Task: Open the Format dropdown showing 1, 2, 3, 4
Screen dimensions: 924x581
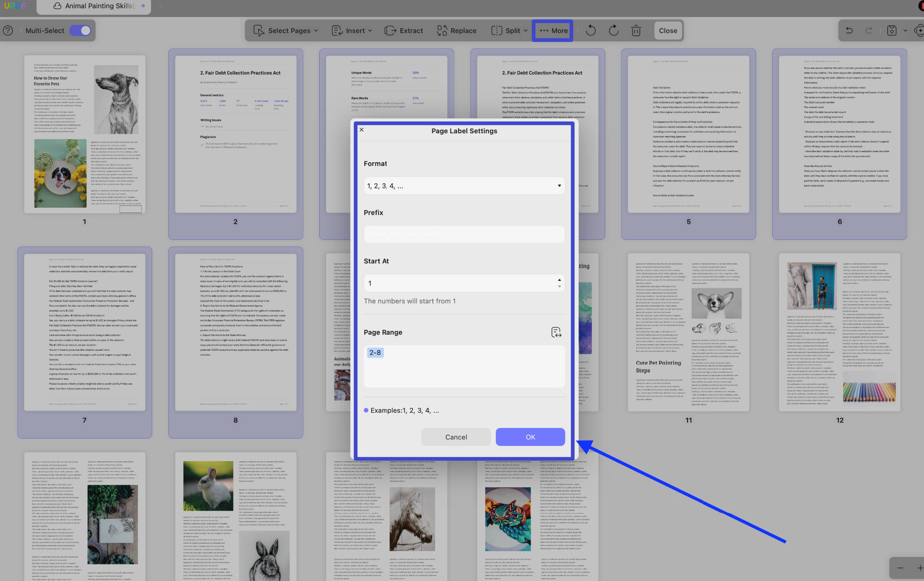Action: click(464, 186)
